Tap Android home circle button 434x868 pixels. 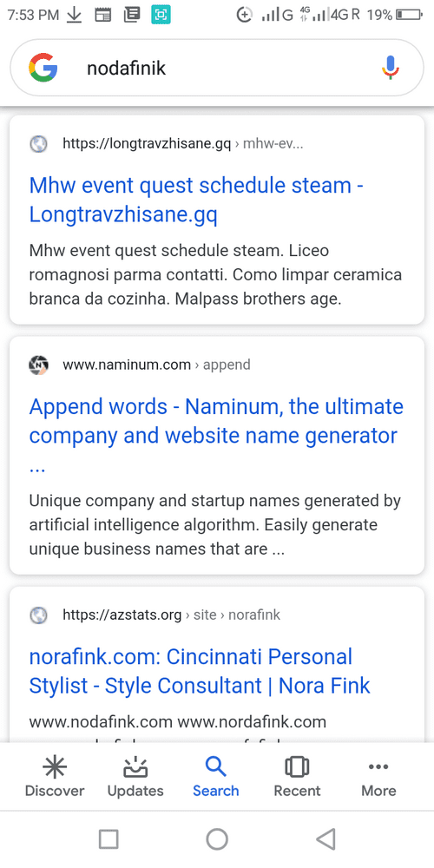[217, 838]
